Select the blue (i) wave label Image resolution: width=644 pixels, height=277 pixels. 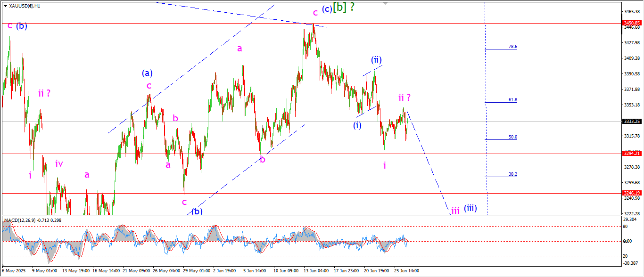click(x=357, y=125)
